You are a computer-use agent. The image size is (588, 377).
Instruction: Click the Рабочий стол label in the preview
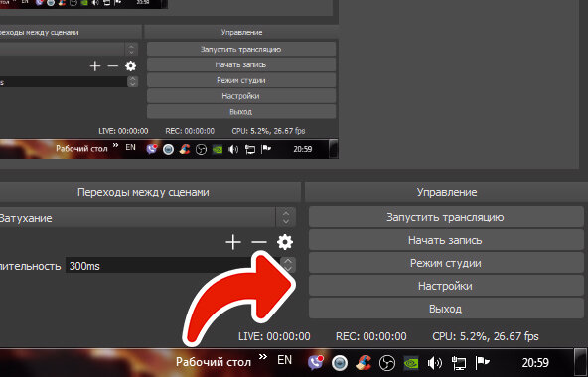pyautogui.click(x=81, y=149)
